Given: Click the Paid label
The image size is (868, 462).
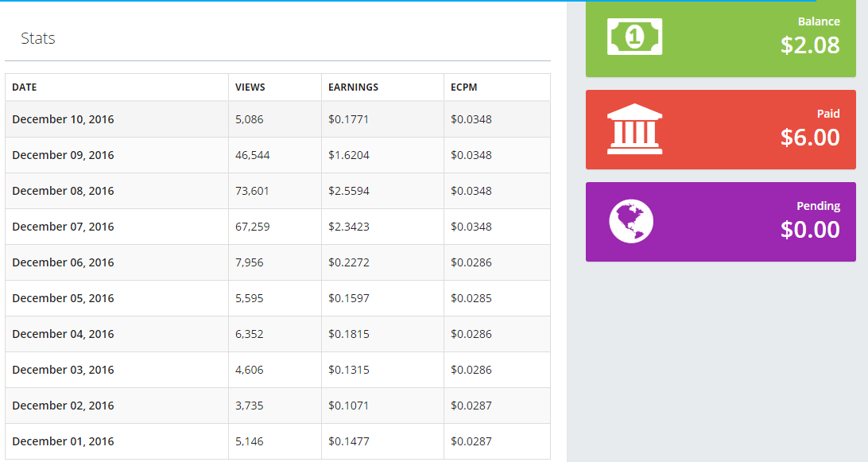Looking at the screenshot, I should [x=828, y=114].
